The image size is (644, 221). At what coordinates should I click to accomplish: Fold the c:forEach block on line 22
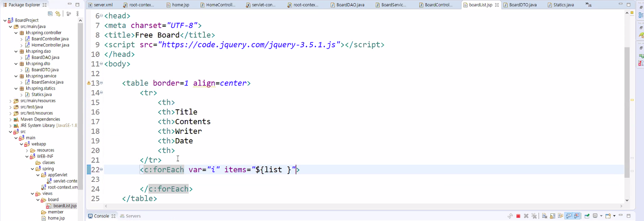(x=101, y=169)
